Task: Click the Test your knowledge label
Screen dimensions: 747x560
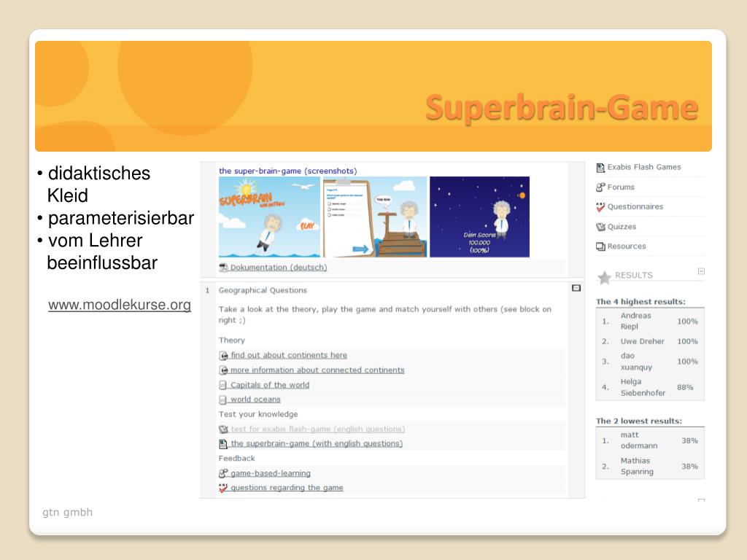Action: pos(258,414)
